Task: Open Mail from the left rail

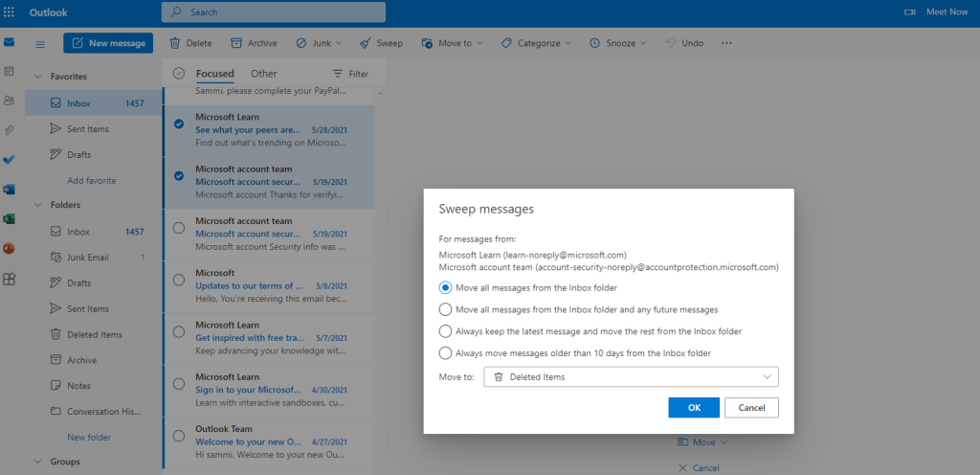Action: pos(9,42)
